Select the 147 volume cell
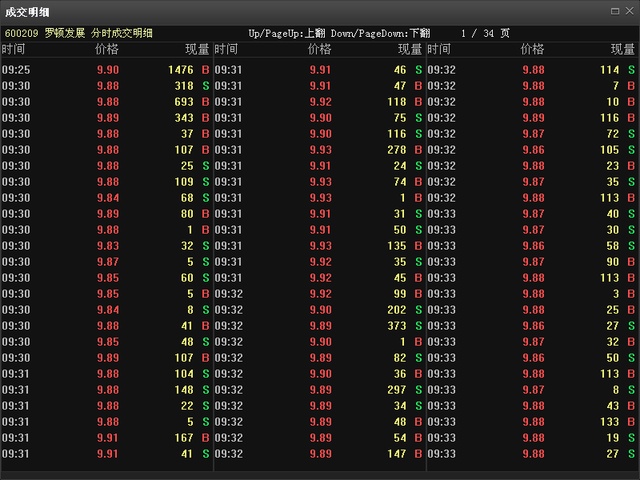The height and width of the screenshot is (480, 640). (397, 454)
